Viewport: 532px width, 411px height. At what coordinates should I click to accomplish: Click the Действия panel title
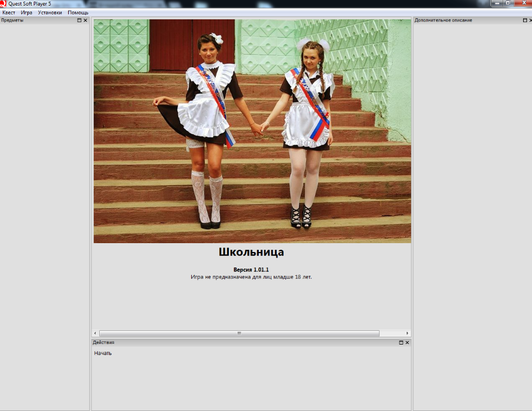point(104,342)
